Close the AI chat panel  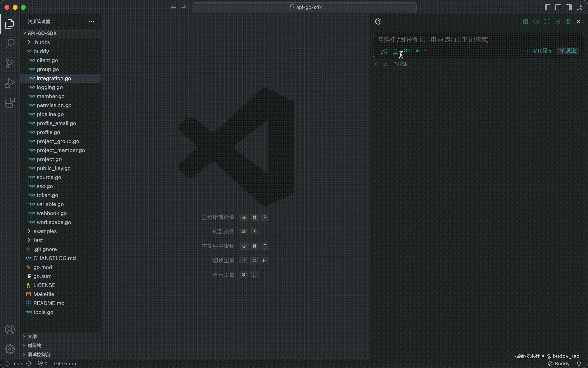[x=579, y=21]
